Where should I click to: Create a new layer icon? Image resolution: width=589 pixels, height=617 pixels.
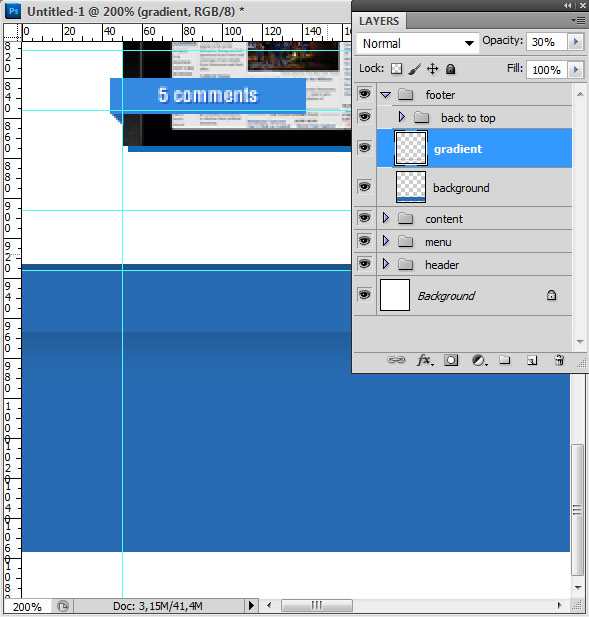(532, 360)
